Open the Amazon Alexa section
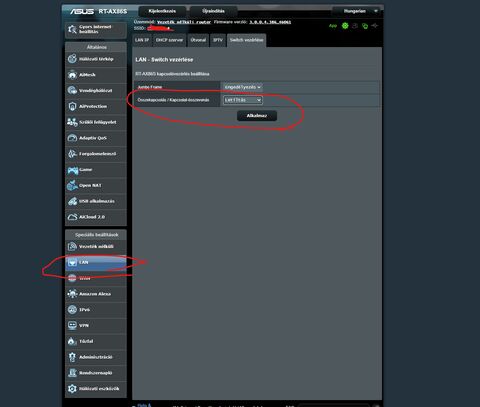This screenshot has height=407, width=480. point(96,294)
